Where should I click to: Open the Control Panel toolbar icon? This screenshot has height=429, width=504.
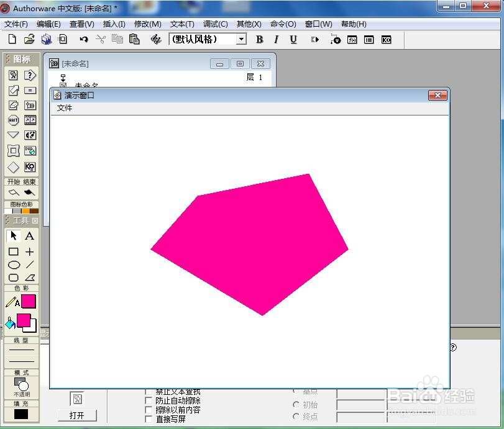pos(335,40)
